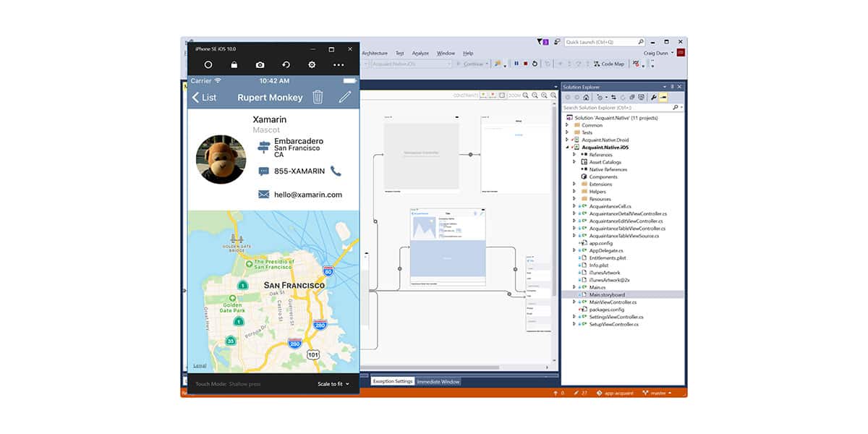Select Info.plist in Solution Explorer
The width and height of the screenshot is (868, 434).
[x=600, y=265]
